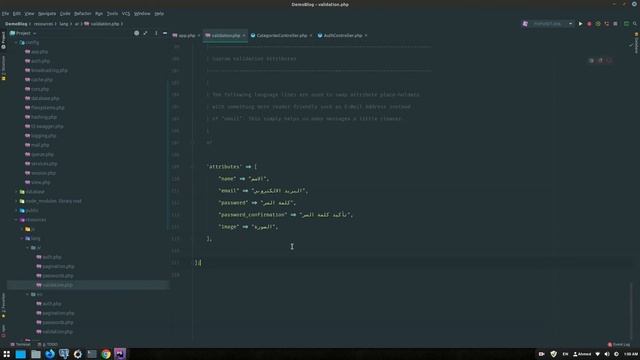Viewport: 640px width, 360px height.
Task: Open the Run menu
Action: pos(99,13)
